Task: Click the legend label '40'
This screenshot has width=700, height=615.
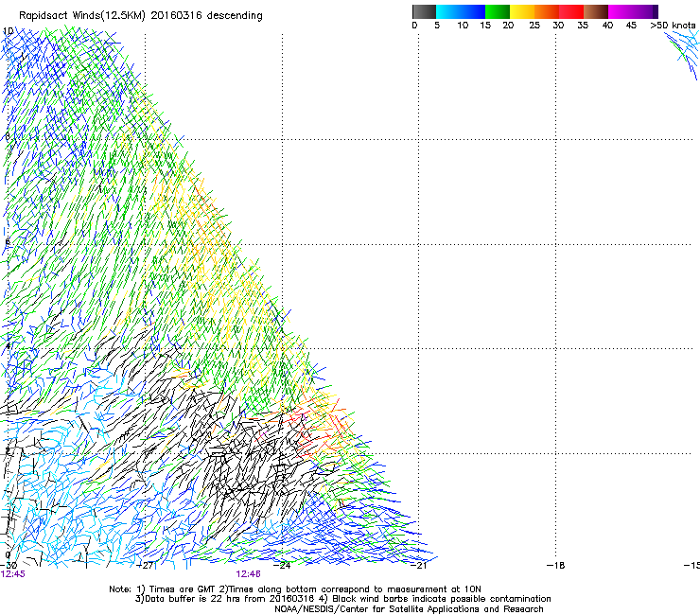Action: [x=607, y=26]
